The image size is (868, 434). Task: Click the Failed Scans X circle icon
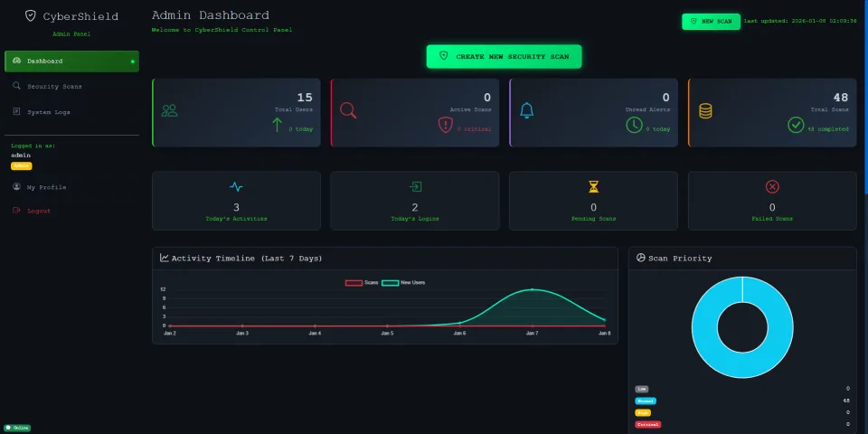[x=772, y=187]
